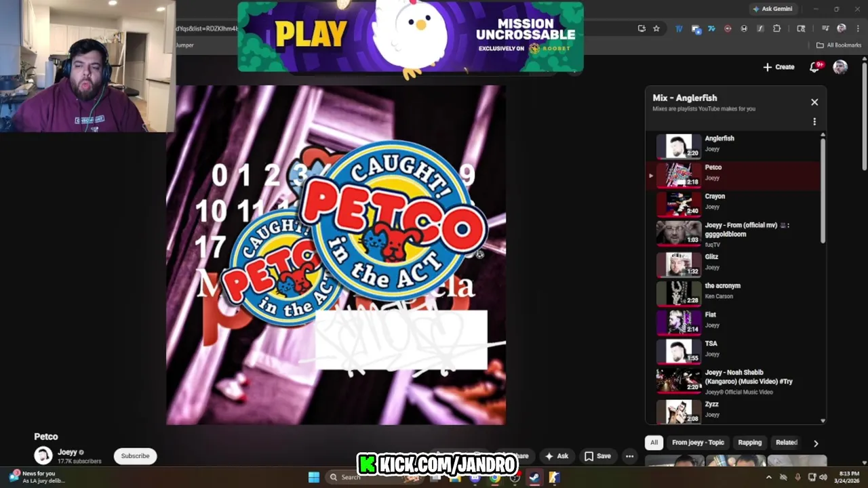Click the Ask button below the video

(556, 456)
